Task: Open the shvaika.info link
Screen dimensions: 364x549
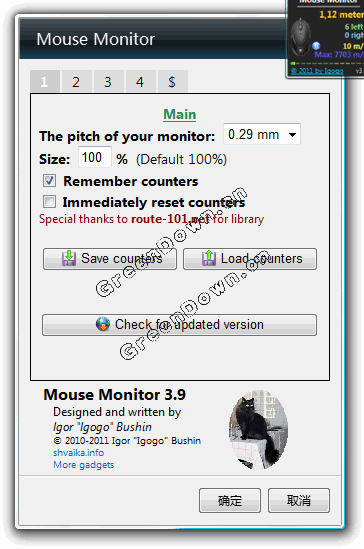Action: pos(78,452)
